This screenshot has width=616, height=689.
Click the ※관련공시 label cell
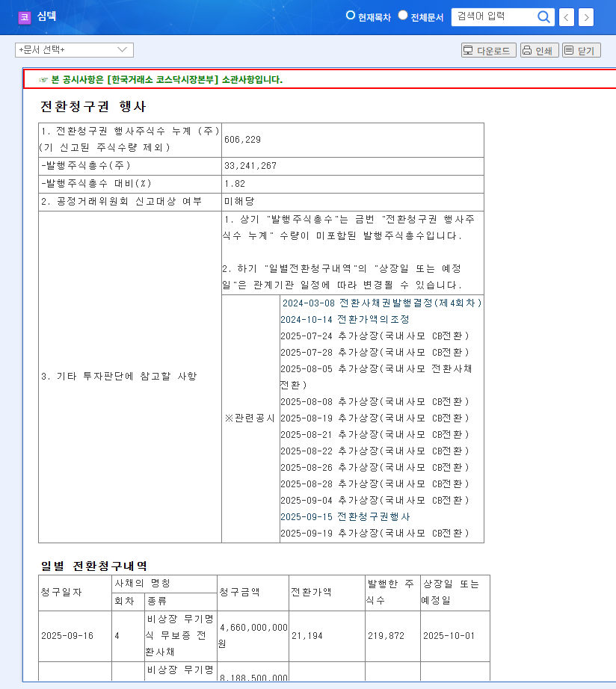[250, 418]
